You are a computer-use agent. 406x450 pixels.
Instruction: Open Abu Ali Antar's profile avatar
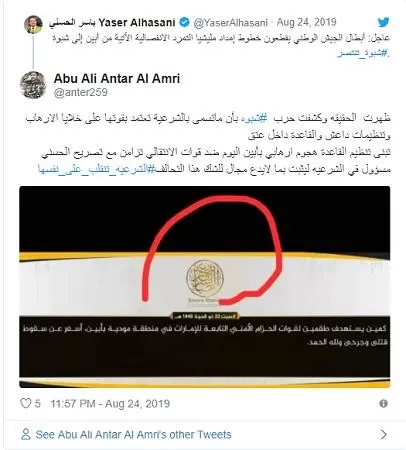[x=33, y=85]
